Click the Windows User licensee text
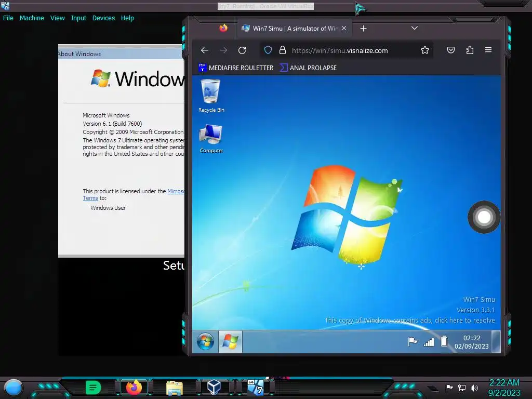The width and height of the screenshot is (532, 399). (x=108, y=208)
